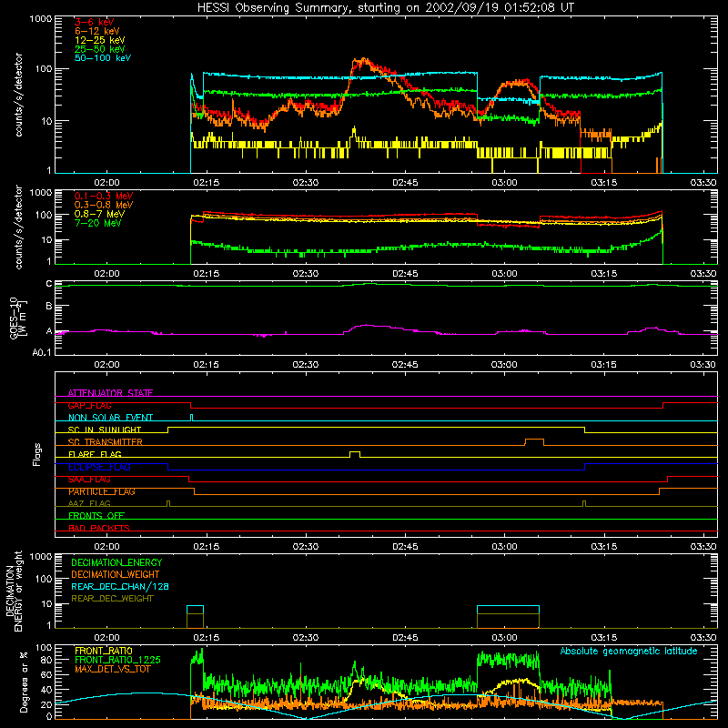
Task: Select the MAX_DET_VS_TOT legend label
Action: (112, 669)
